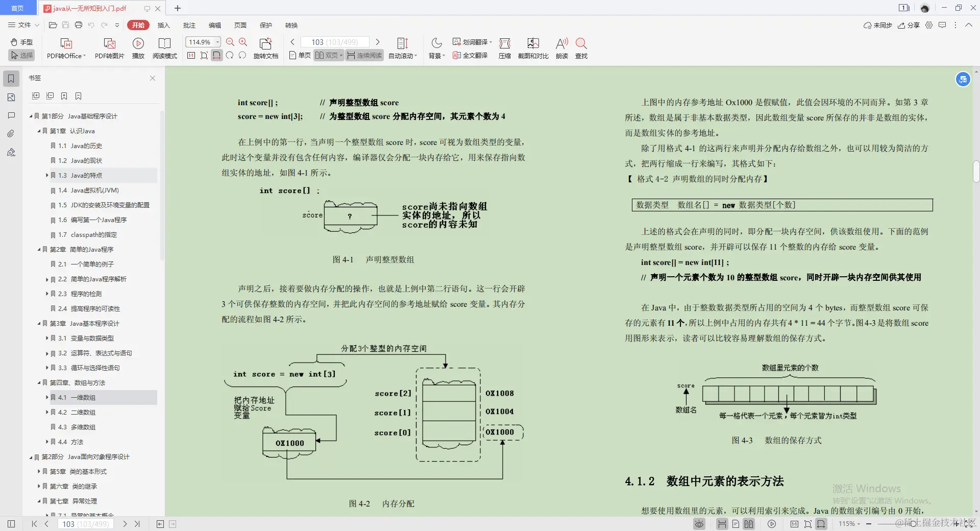
Task: Click 未同步 to sync the document
Action: 877,25
